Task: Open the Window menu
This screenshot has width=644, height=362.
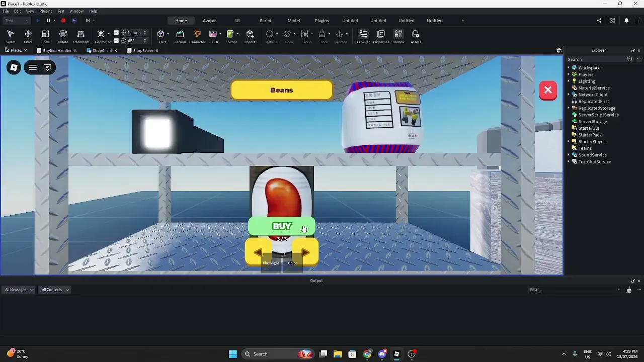Action: point(76,11)
